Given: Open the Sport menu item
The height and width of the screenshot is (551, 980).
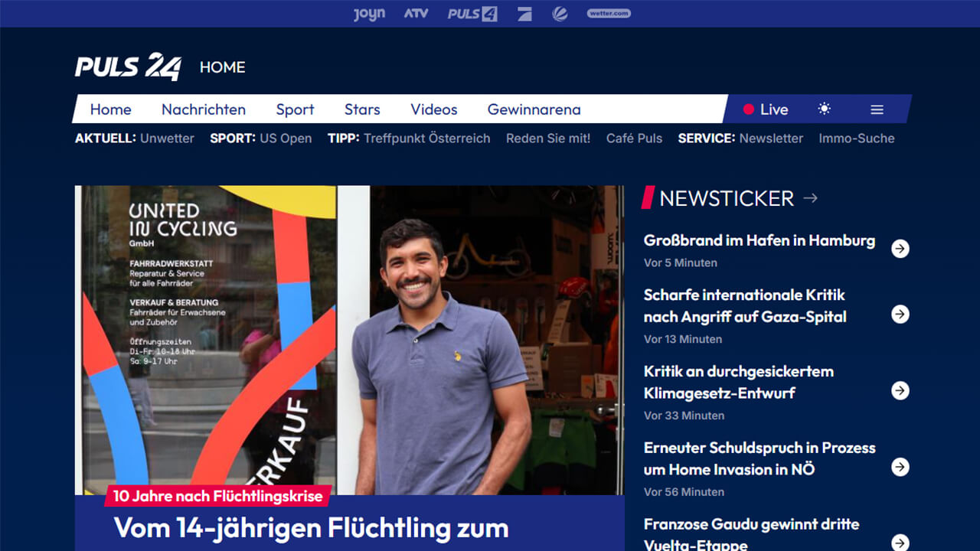Looking at the screenshot, I should 295,109.
